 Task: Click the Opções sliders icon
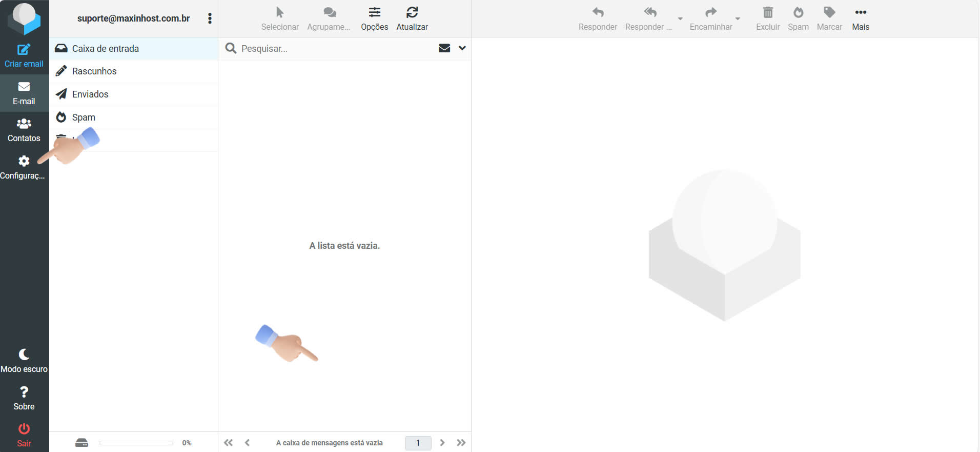(375, 13)
